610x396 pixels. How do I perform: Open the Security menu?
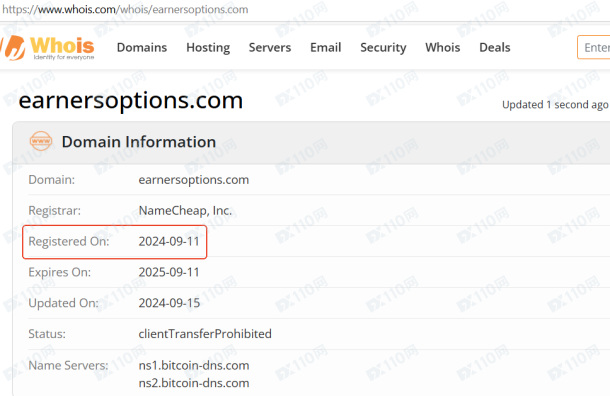[383, 47]
